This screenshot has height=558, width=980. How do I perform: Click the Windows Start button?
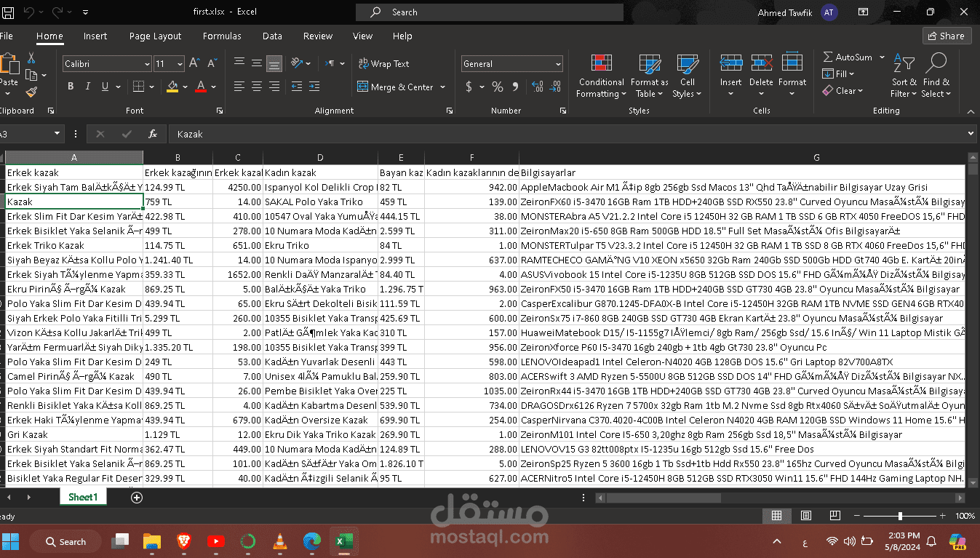coord(11,541)
